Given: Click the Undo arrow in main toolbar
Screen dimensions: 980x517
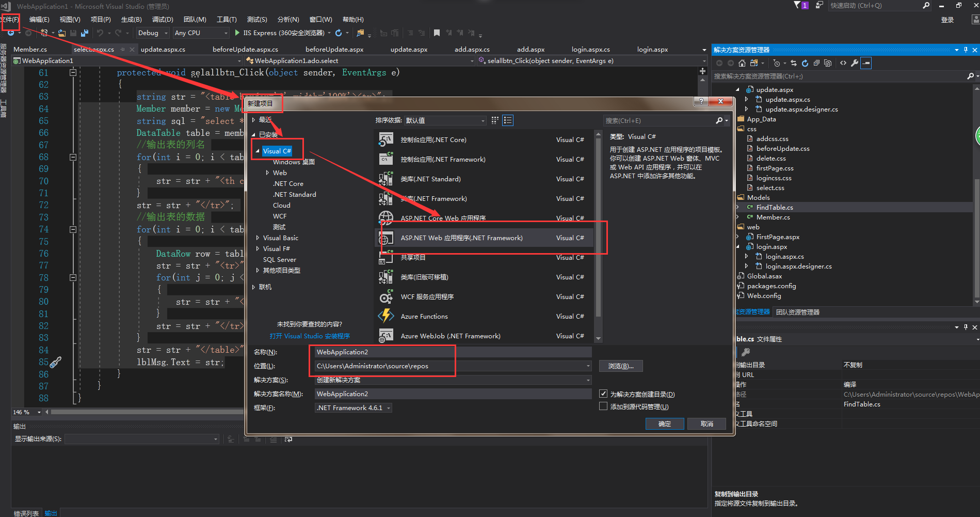Looking at the screenshot, I should point(100,33).
